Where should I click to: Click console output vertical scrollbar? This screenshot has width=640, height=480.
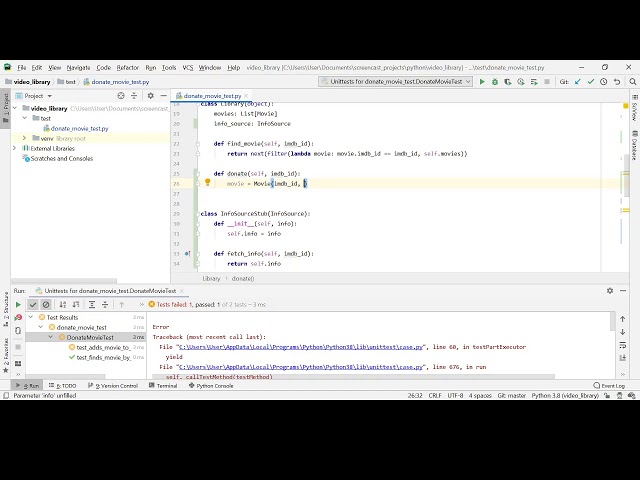(612, 322)
